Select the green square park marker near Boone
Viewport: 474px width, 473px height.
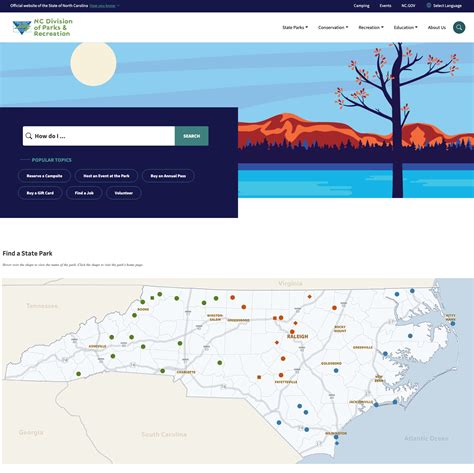pos(152,298)
